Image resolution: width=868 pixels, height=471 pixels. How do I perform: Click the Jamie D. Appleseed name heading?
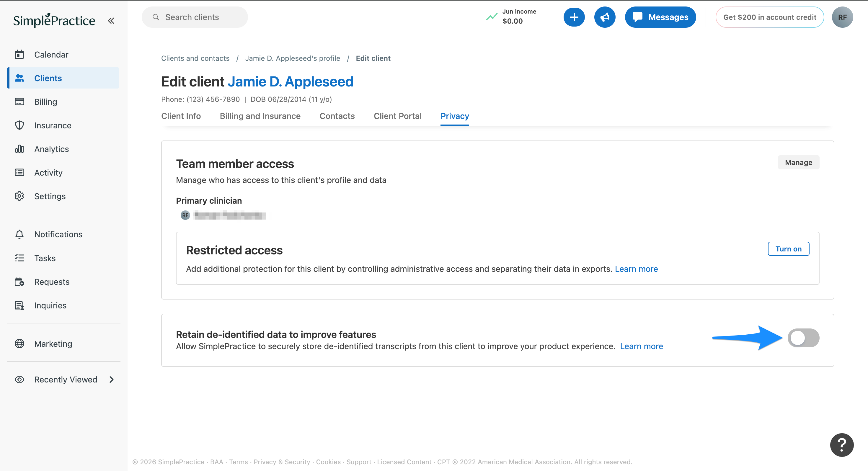[291, 81]
